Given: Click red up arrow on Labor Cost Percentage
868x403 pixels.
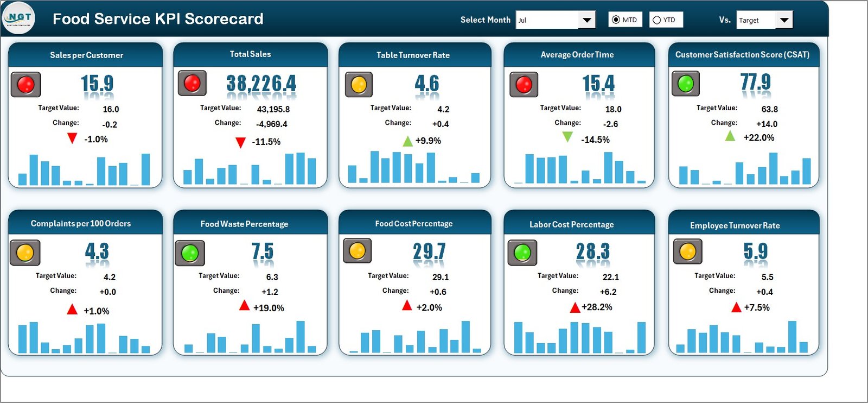Looking at the screenshot, I should click(575, 308).
